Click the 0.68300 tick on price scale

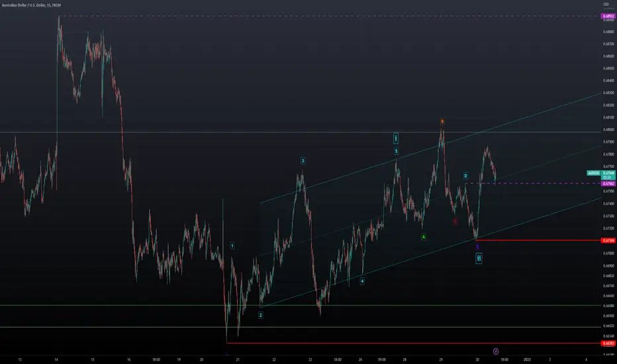tap(608, 93)
